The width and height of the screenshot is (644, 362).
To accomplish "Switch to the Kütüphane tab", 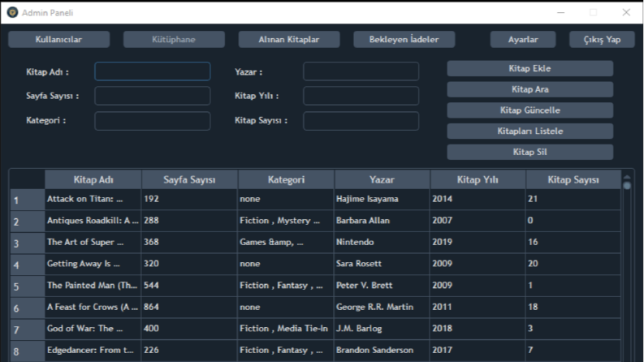I will pos(174,40).
